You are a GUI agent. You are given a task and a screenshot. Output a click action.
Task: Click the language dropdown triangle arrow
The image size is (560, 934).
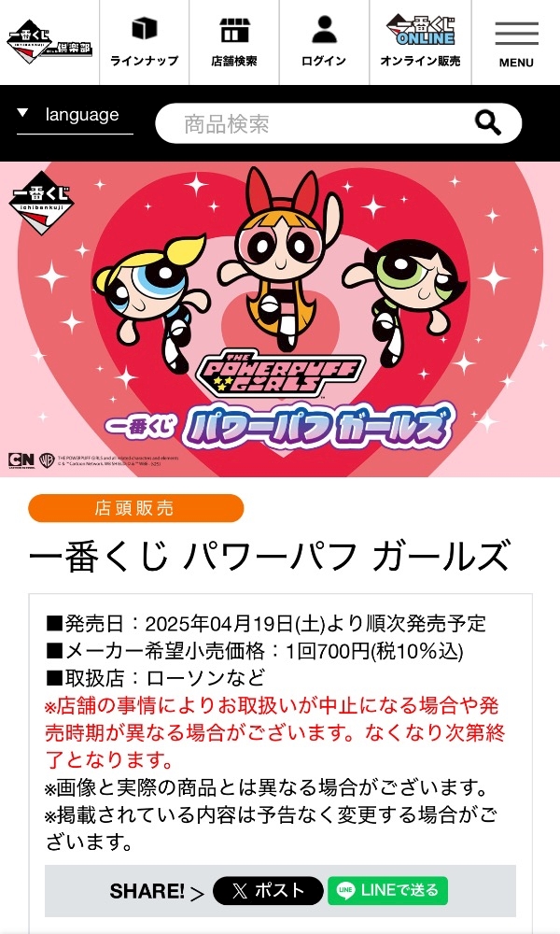point(22,112)
